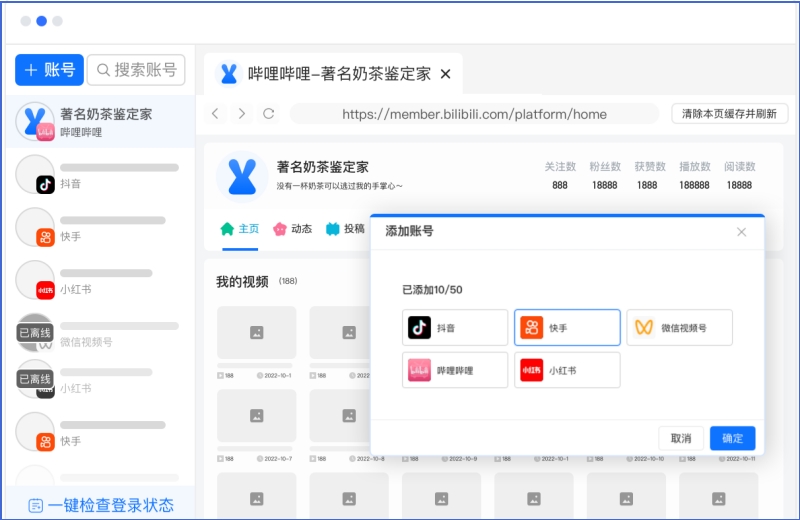Select the offline 小红书 account in the sidebar

(101, 380)
